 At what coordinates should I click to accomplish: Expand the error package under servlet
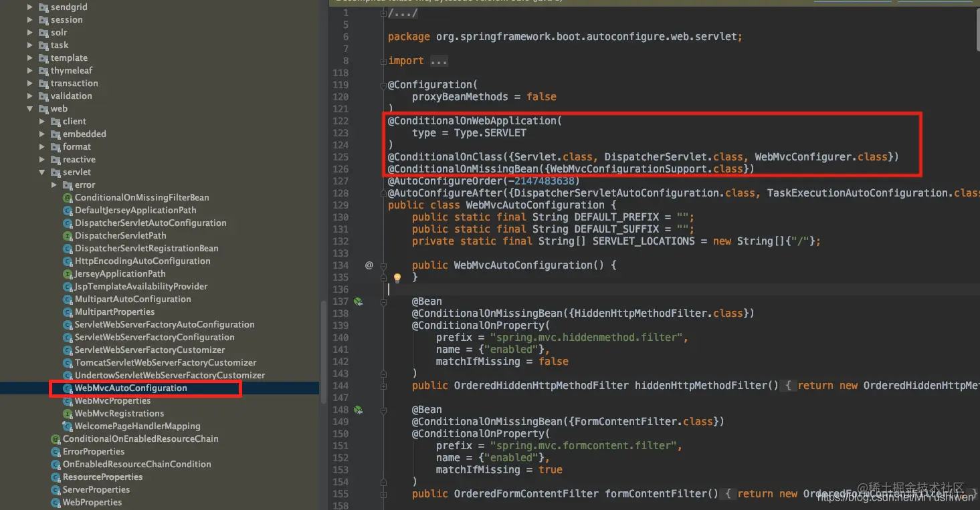pyautogui.click(x=54, y=185)
